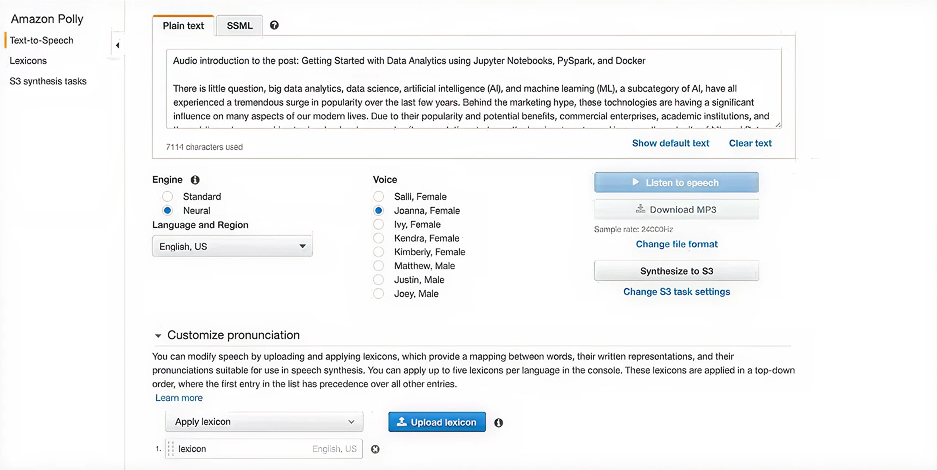Viewport: 937px width, 470px height.
Task: Remove the applied lexicon with the X icon
Action: (x=375, y=449)
